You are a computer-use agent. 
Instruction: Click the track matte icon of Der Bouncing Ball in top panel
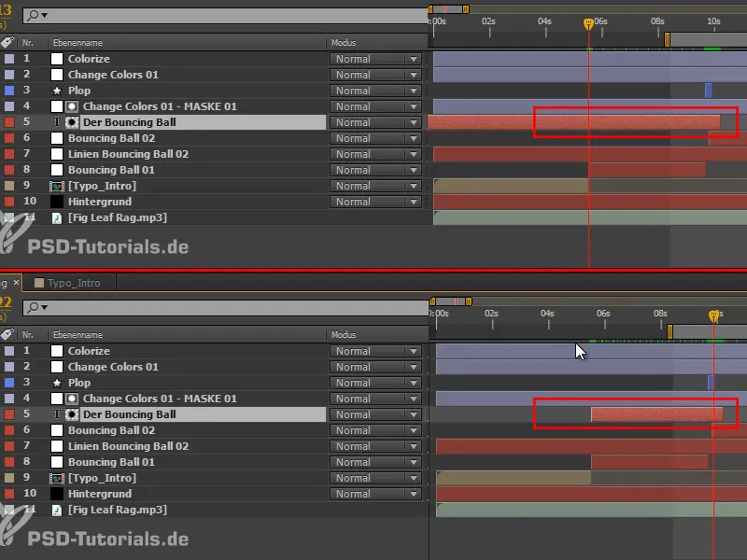tap(72, 122)
